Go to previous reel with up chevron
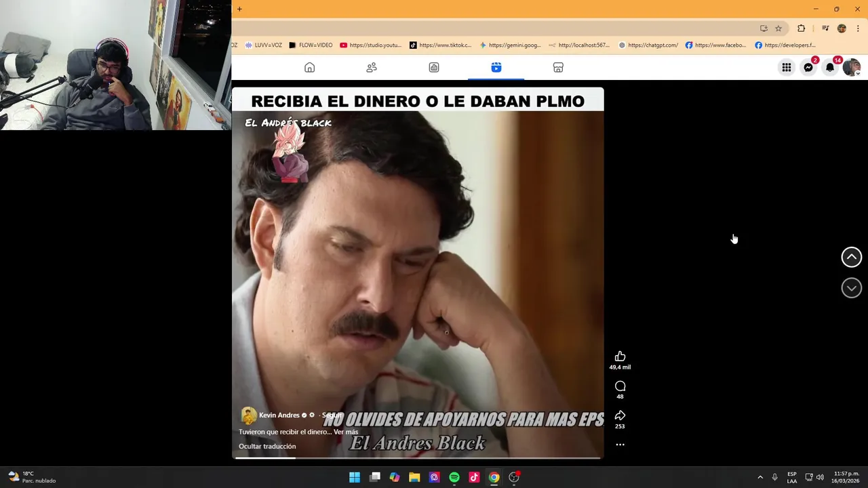The height and width of the screenshot is (488, 868). pos(852,257)
